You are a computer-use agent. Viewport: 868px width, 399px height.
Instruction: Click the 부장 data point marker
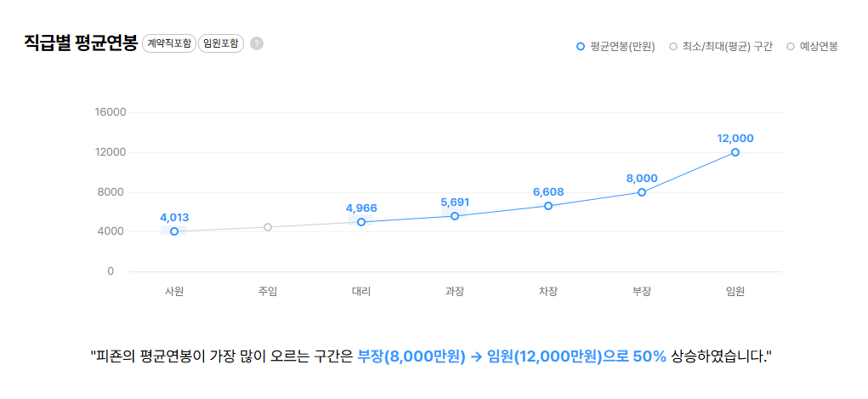click(x=642, y=192)
